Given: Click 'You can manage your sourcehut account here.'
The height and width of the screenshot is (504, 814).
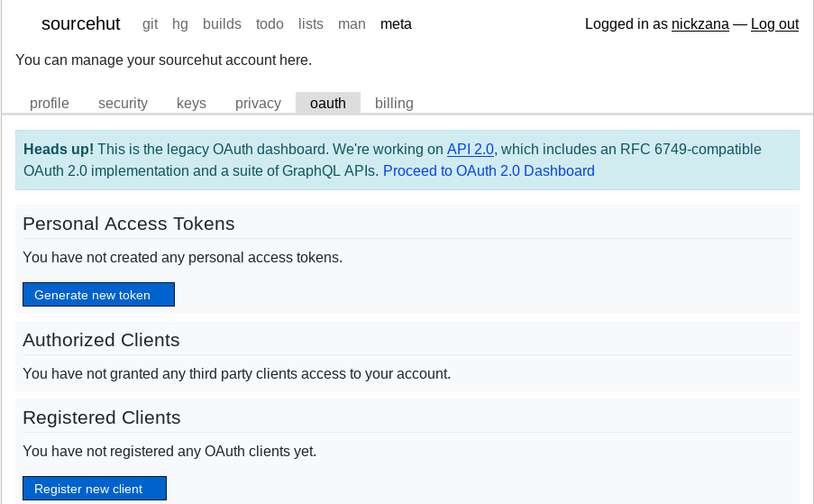Looking at the screenshot, I should pos(163,60).
